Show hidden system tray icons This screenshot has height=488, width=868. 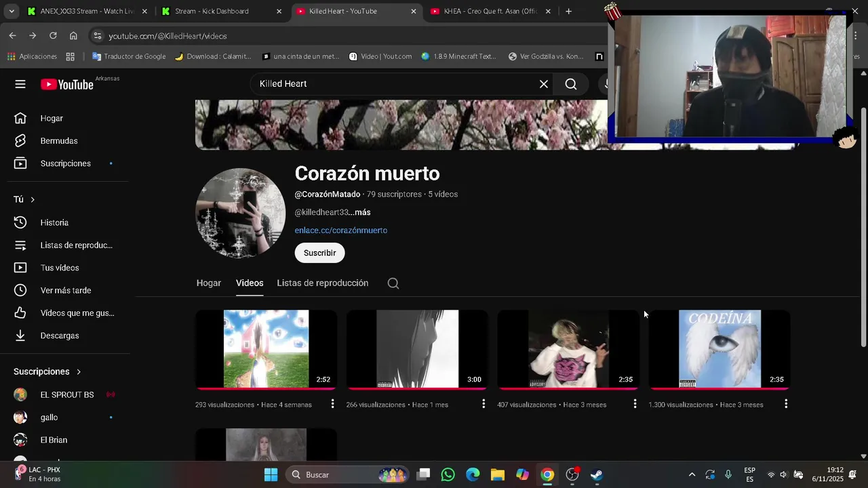(x=692, y=474)
